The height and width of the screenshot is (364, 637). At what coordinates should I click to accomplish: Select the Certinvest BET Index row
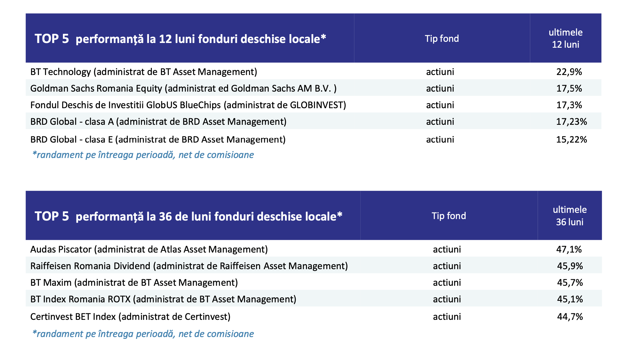pos(314,316)
